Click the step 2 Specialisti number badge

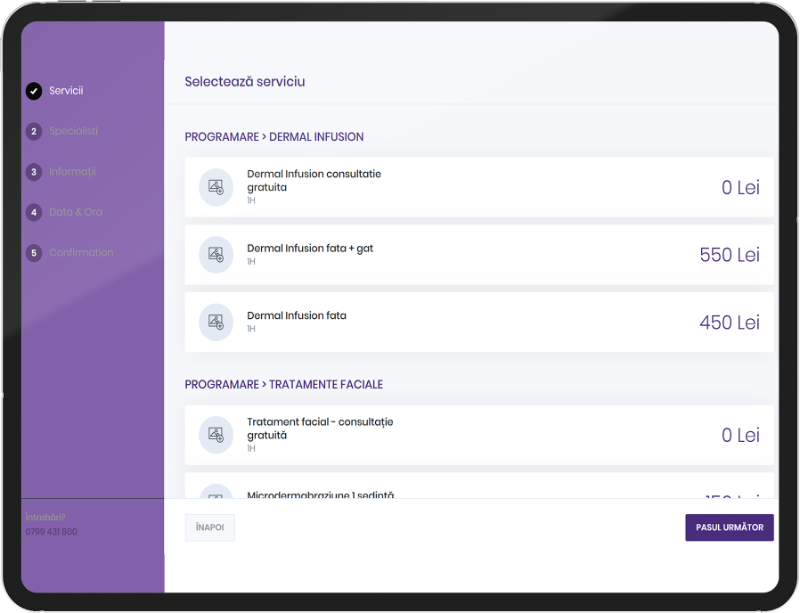(x=34, y=131)
